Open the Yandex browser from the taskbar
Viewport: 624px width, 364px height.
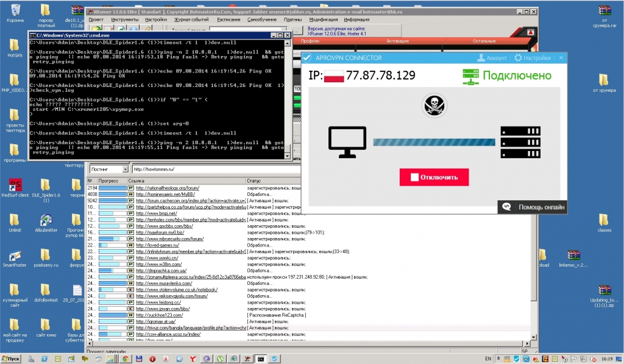191,359
